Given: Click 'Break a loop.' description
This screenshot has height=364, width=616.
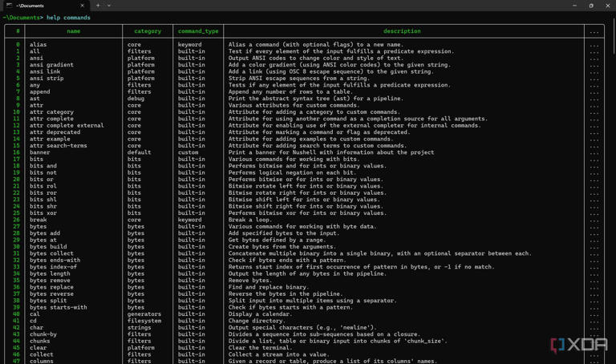Looking at the screenshot, I should point(249,220).
